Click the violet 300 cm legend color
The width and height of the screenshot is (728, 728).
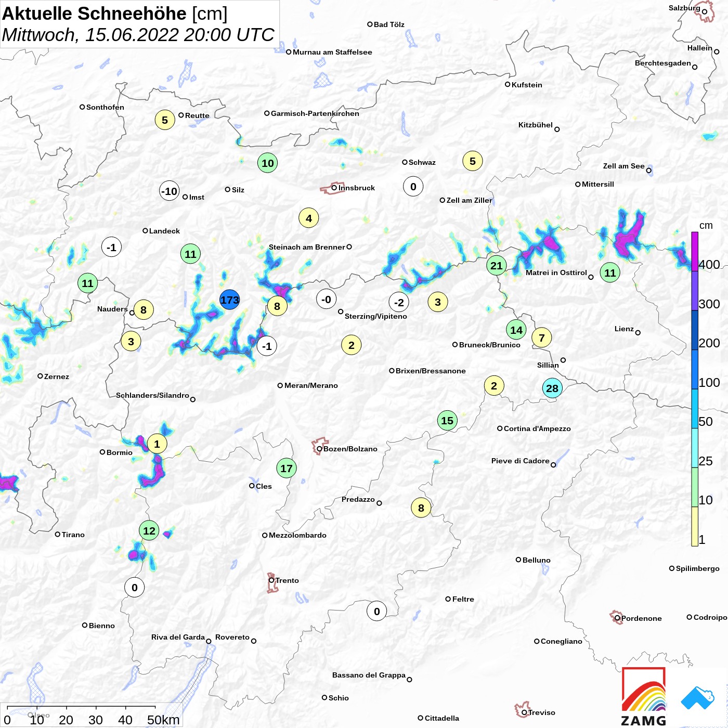[x=695, y=291]
